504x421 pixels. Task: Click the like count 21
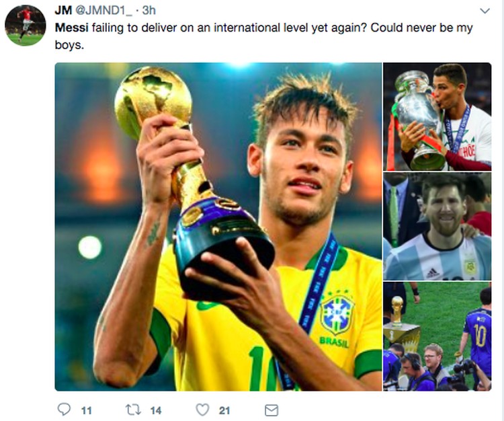[224, 411]
